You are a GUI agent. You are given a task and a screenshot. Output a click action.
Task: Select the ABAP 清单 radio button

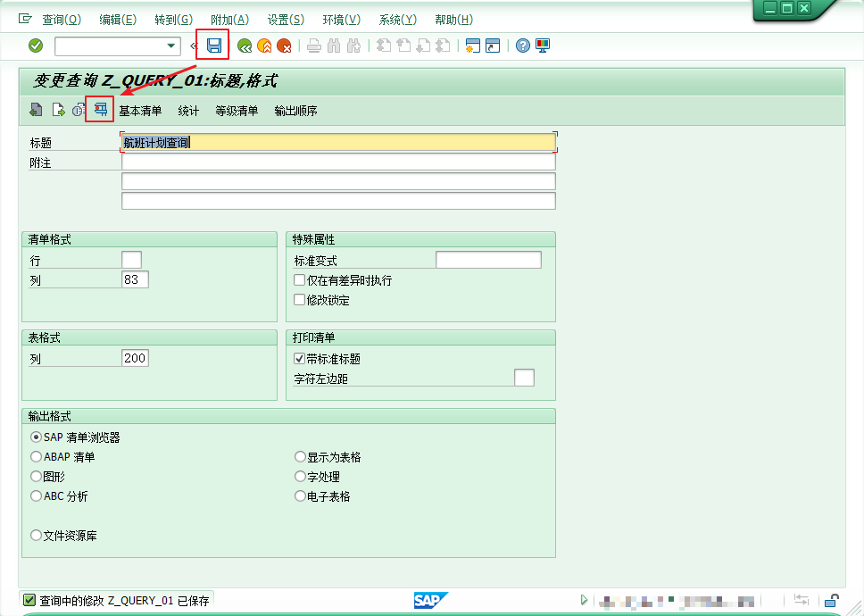(36, 457)
